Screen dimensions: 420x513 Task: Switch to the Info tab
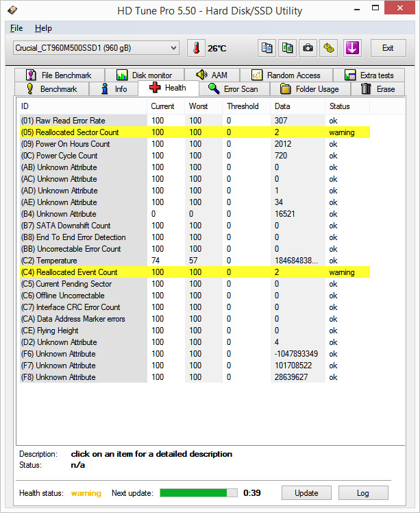click(114, 89)
